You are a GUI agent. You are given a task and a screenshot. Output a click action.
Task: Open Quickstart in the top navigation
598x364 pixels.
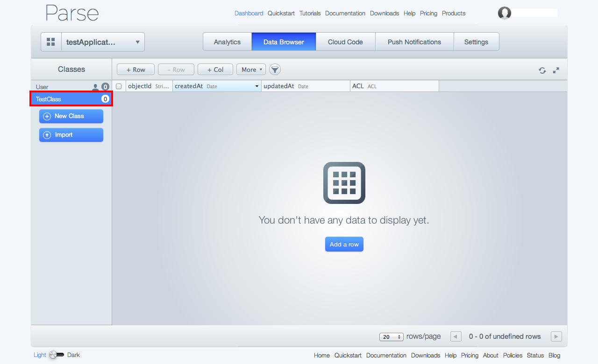pos(281,13)
